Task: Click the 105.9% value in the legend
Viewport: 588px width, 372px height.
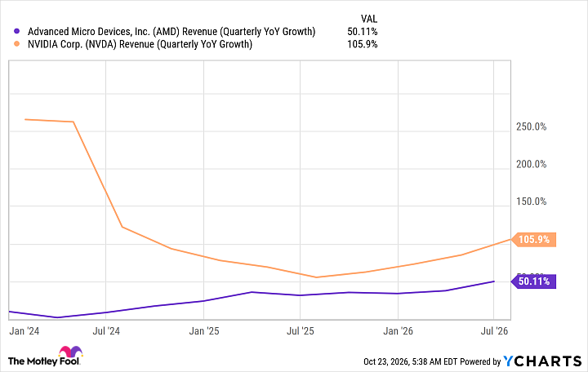Action: tap(363, 44)
